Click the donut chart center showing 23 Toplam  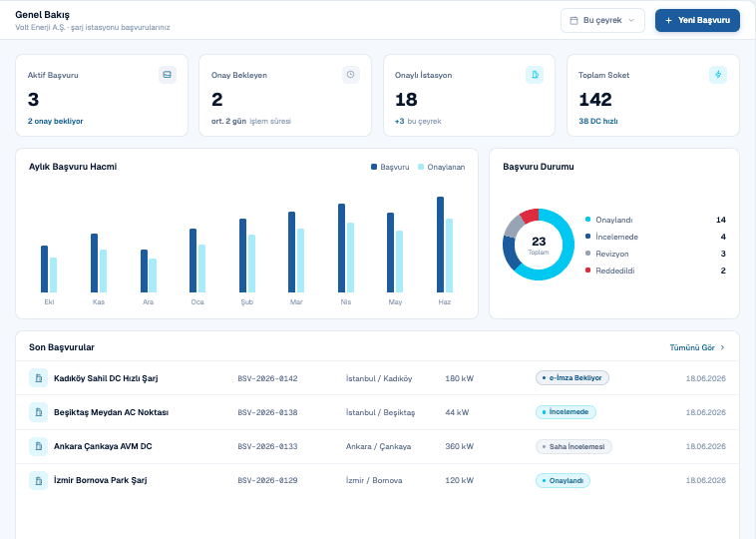tap(539, 245)
